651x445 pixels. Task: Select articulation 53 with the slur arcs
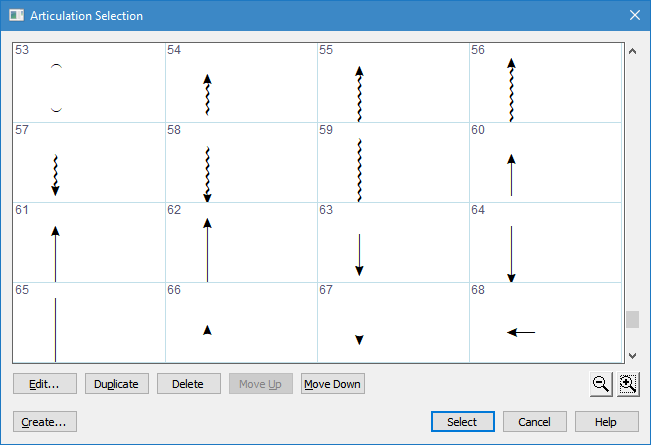coord(57,87)
